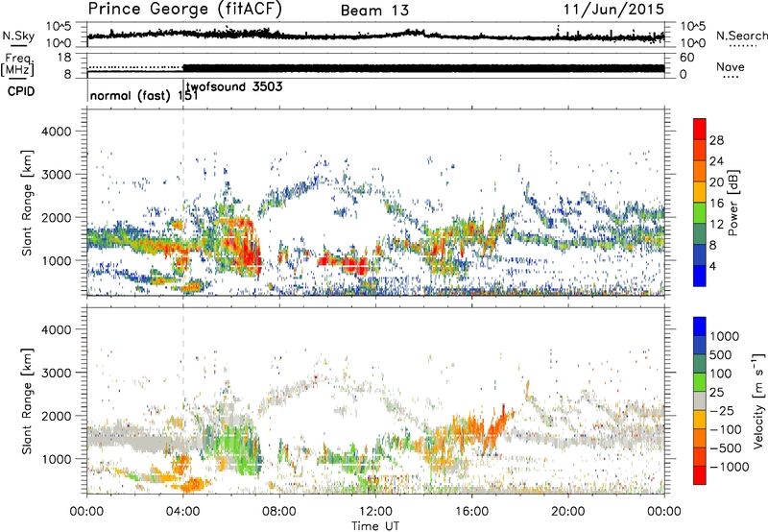Pick the red top segment of Power colorbar

(x=700, y=129)
